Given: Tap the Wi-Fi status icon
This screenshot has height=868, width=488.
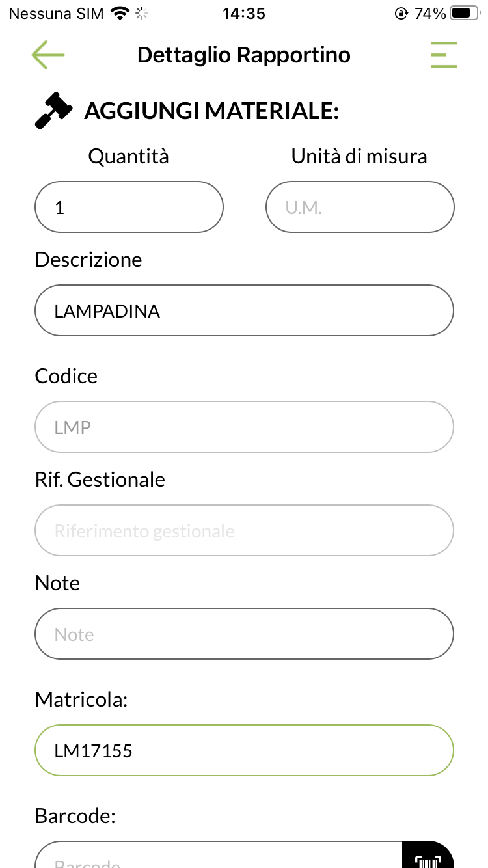Looking at the screenshot, I should tap(120, 14).
